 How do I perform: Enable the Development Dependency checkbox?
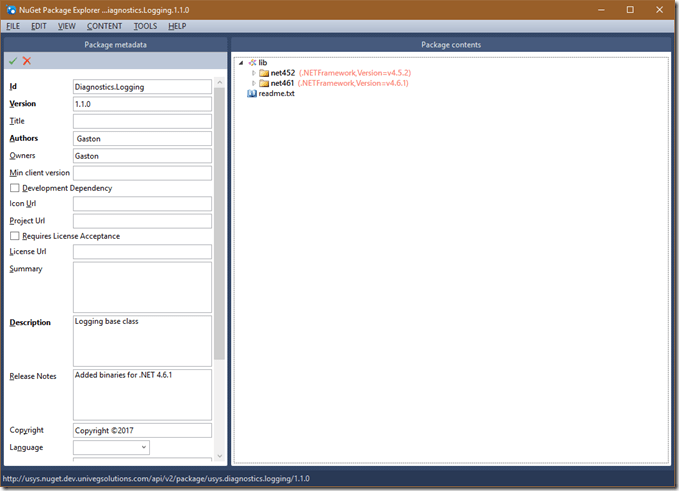(15, 188)
